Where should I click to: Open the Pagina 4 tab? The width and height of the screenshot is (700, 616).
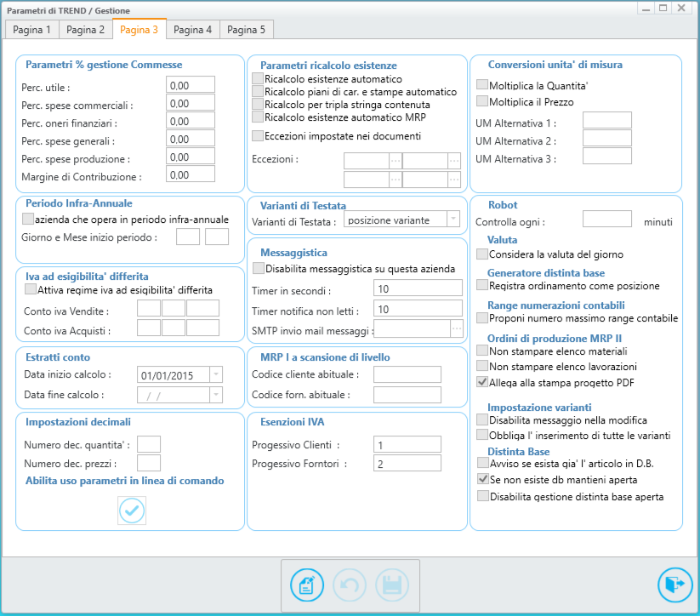[192, 30]
